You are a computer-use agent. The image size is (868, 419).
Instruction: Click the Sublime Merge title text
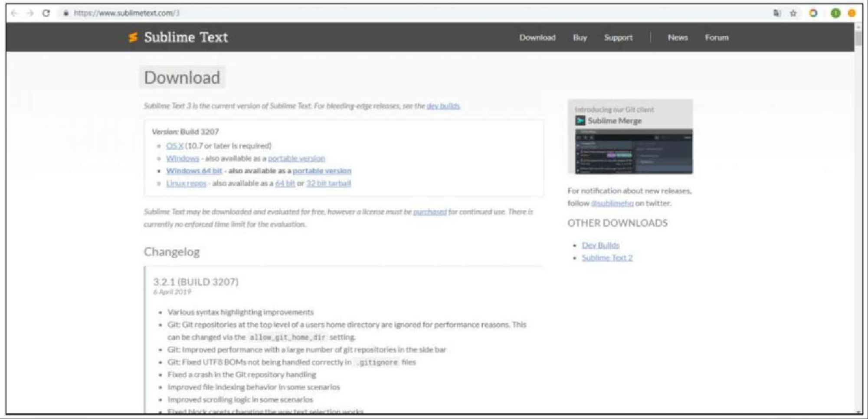pos(614,120)
